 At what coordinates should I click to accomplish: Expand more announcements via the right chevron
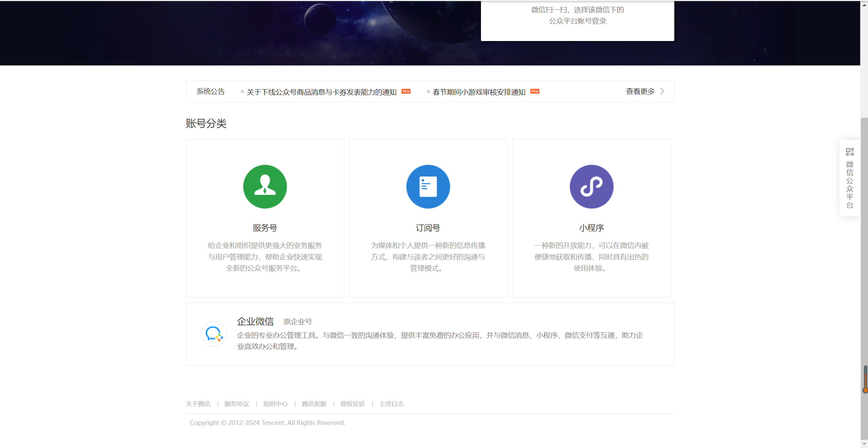tap(662, 91)
